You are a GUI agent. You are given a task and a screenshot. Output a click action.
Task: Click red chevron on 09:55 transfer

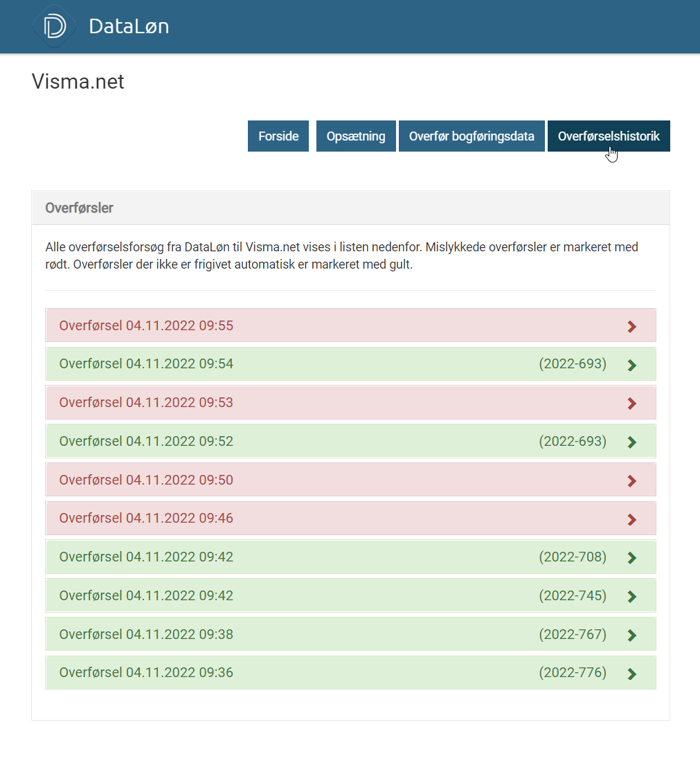pos(631,326)
